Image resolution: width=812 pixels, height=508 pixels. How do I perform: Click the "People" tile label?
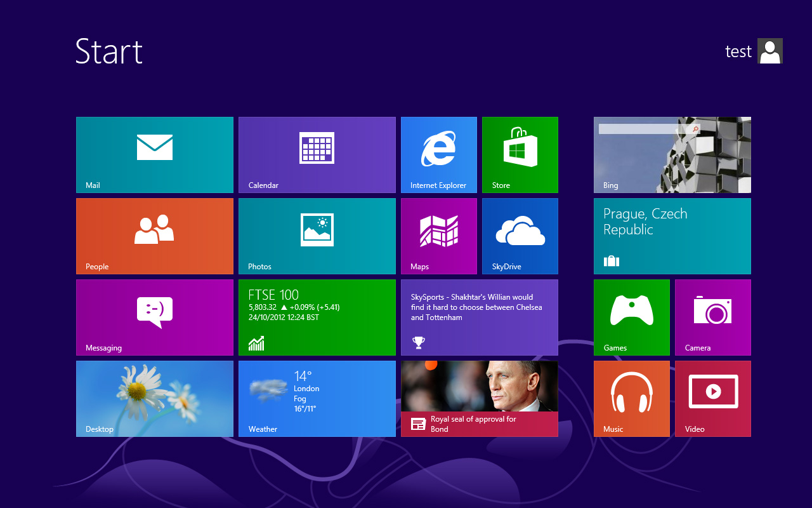97,267
